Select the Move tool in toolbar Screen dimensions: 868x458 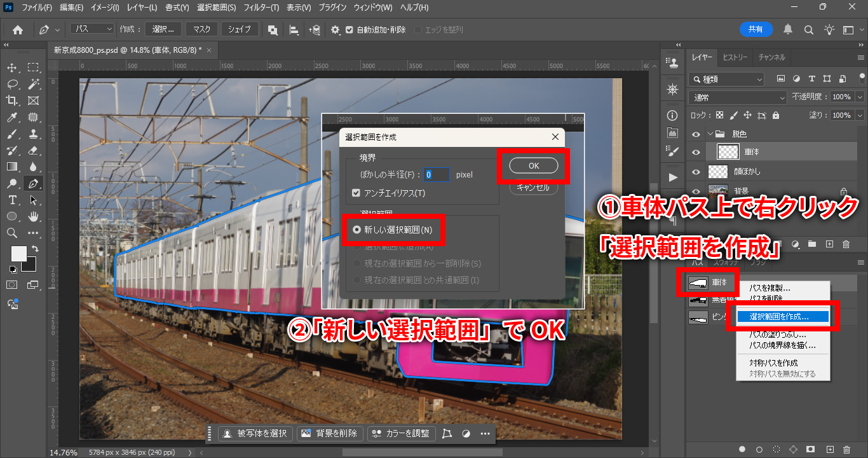click(x=12, y=67)
